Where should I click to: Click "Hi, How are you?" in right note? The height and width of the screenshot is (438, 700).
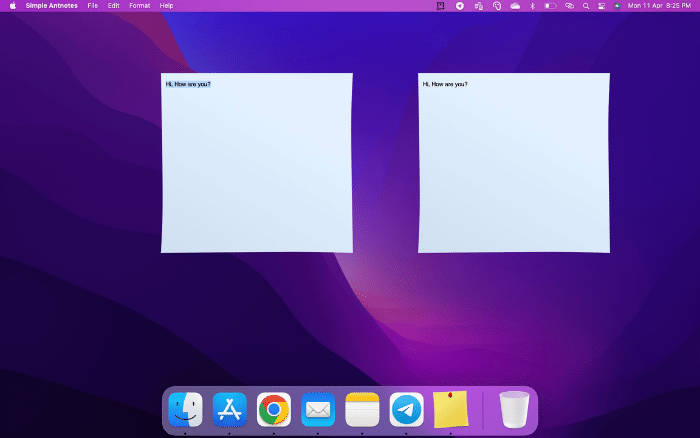pos(445,84)
